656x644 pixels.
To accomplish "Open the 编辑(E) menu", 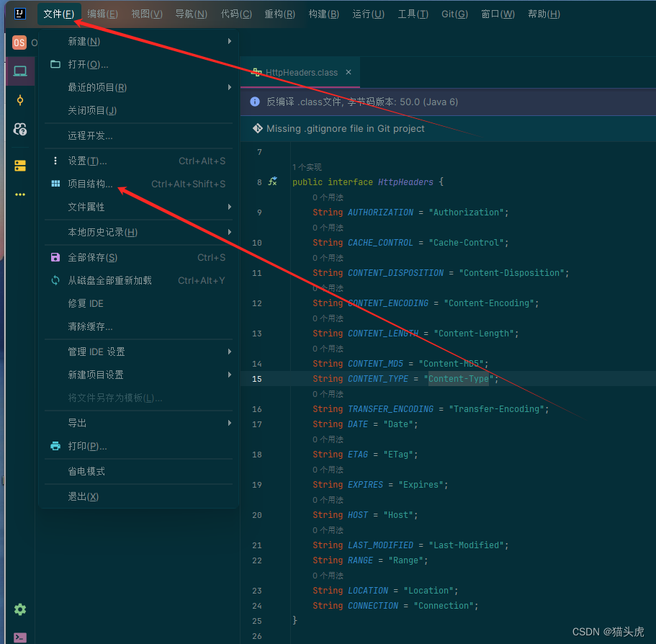I will [x=102, y=14].
